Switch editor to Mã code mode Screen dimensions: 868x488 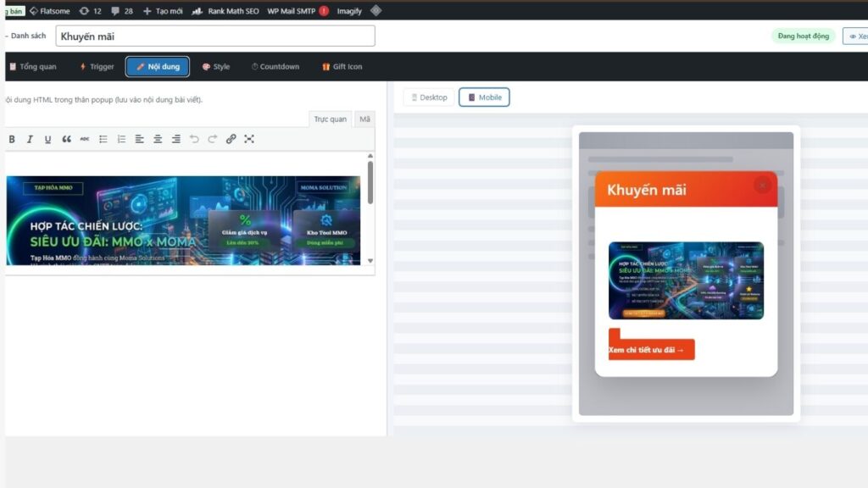[364, 119]
